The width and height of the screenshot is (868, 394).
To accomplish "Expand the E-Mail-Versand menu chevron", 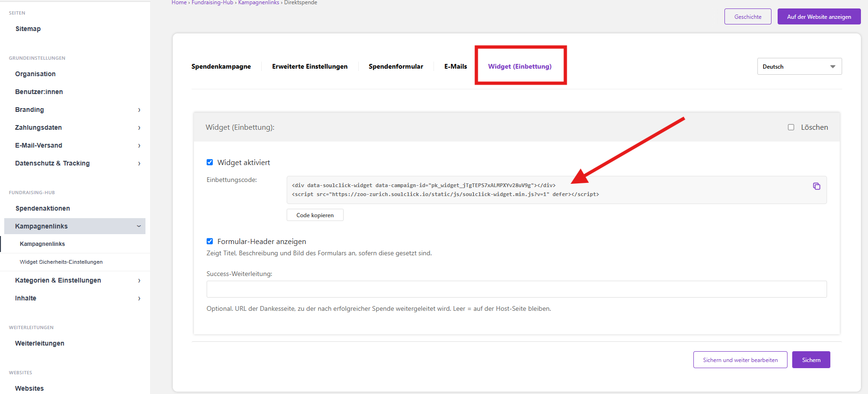I will pyautogui.click(x=139, y=146).
